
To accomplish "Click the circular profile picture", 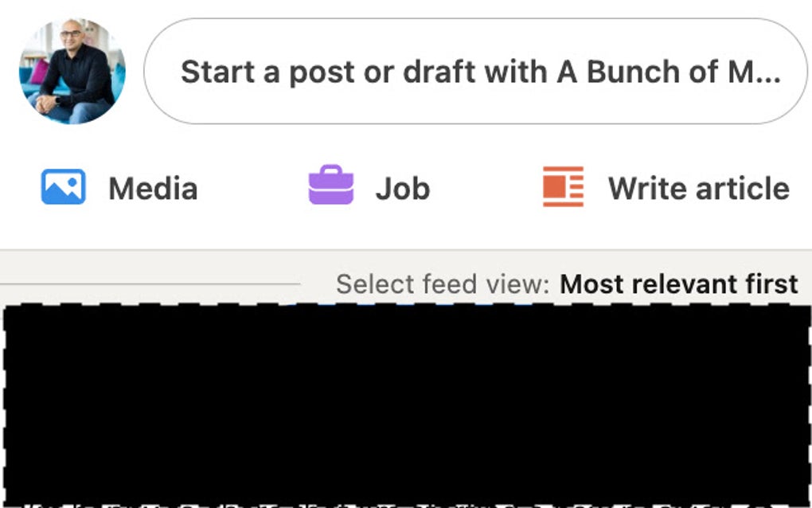I will click(72, 72).
